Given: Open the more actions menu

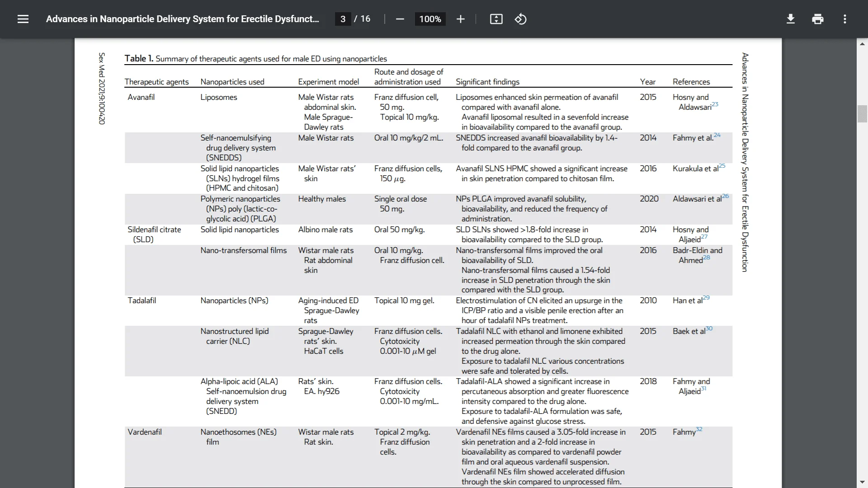Looking at the screenshot, I should coord(844,19).
